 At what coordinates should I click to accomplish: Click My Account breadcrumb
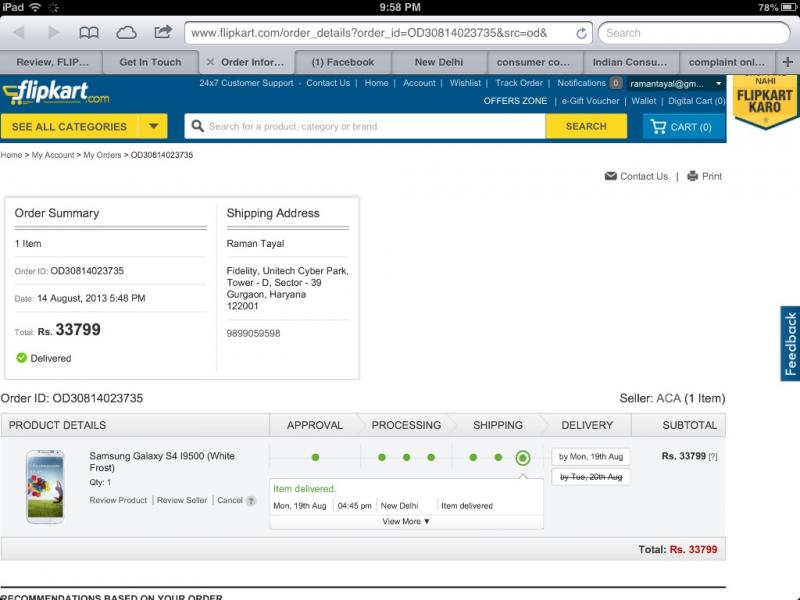(53, 155)
